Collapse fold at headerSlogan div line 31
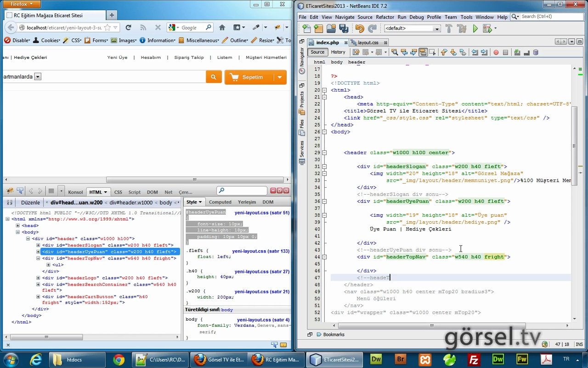Screen dimensions: 588x368 tap(324, 167)
